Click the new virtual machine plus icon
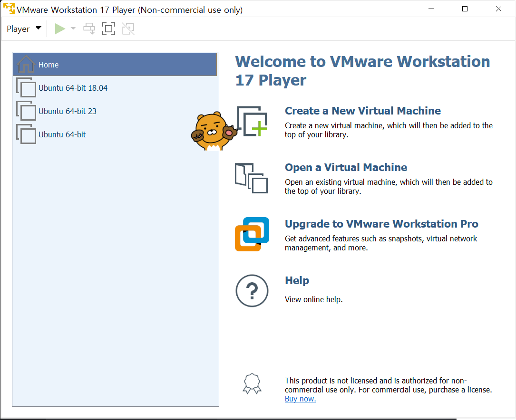The height and width of the screenshot is (420, 516). click(252, 121)
